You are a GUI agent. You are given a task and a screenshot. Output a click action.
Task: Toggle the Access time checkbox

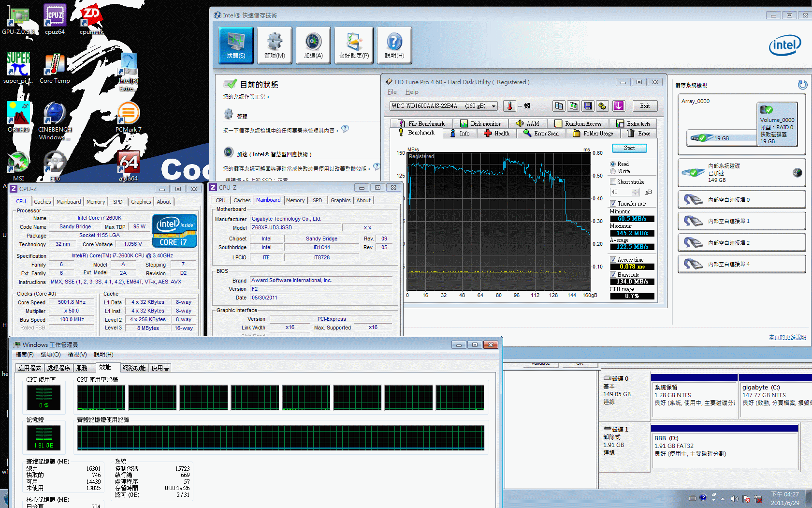pyautogui.click(x=613, y=260)
